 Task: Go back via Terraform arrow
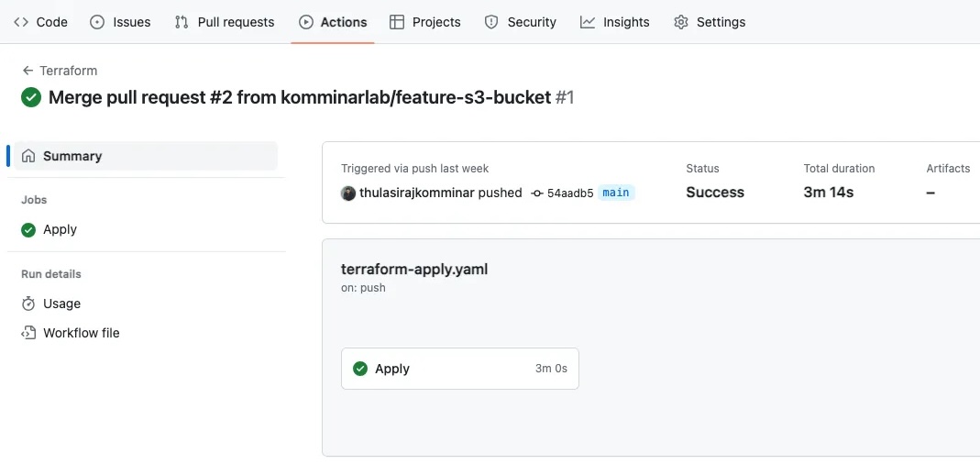28,71
